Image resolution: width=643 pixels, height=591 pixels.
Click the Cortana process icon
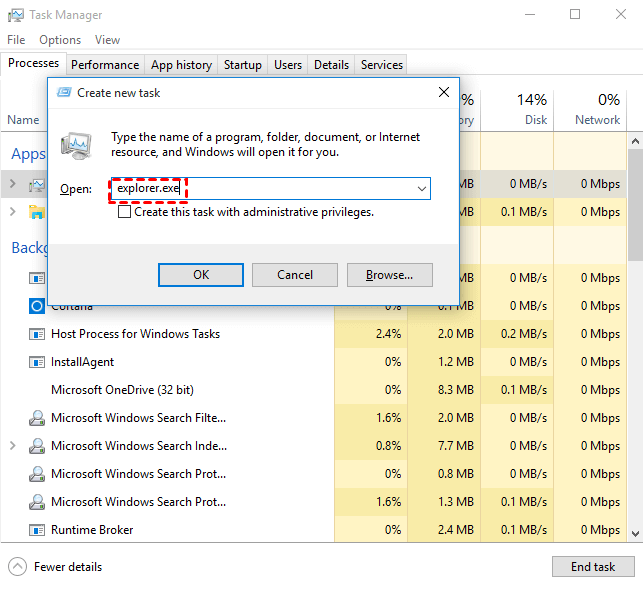(x=36, y=306)
